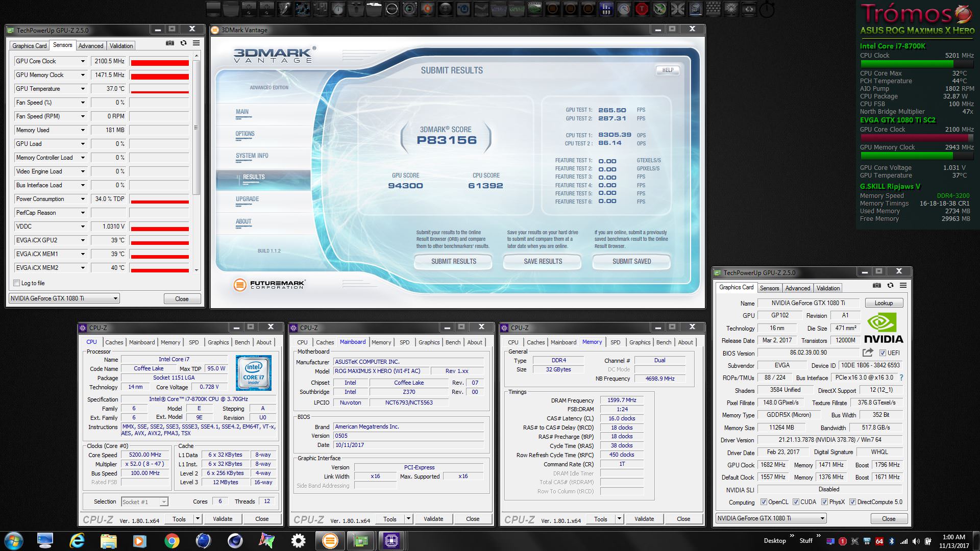
Task: Click the Bus Interface question mark icon
Action: point(901,378)
